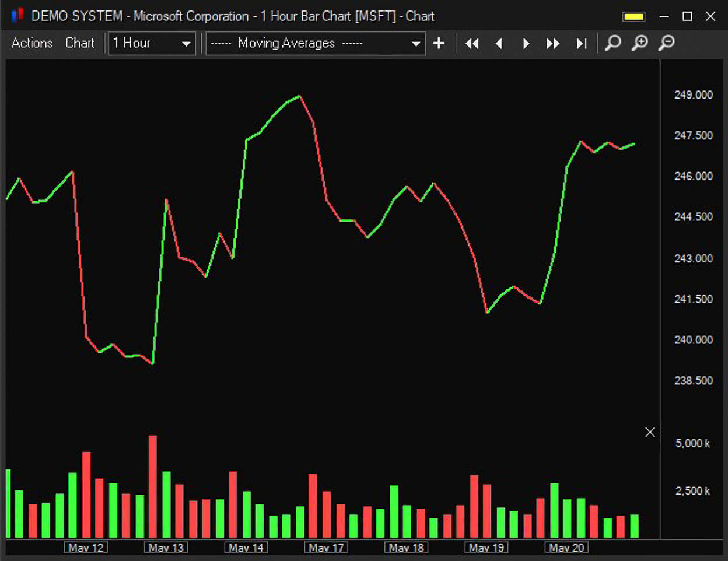
Task: Click the 247.500 price axis label
Action: click(x=694, y=135)
